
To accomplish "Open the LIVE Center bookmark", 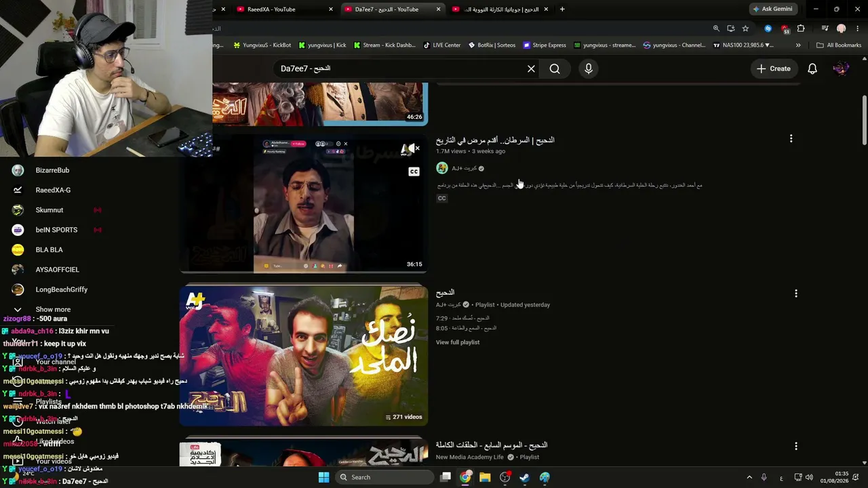I will click(442, 45).
